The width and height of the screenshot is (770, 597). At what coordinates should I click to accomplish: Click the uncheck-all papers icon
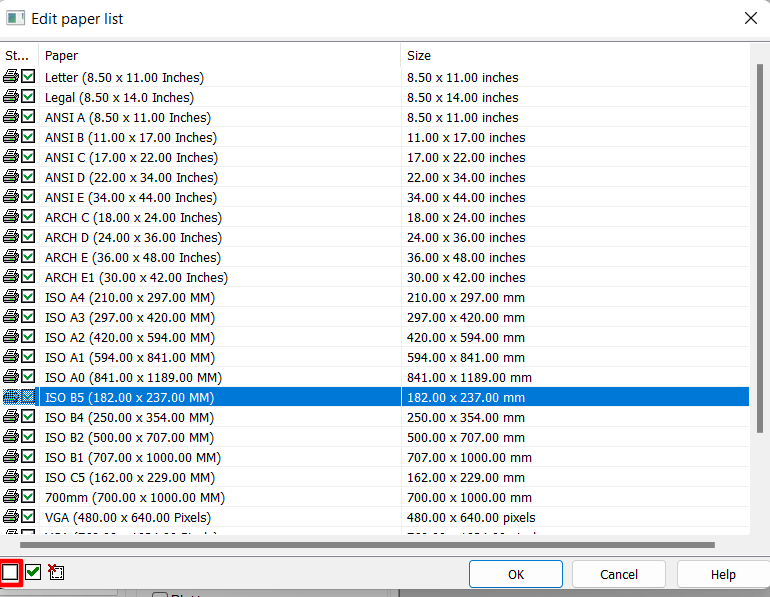10,572
